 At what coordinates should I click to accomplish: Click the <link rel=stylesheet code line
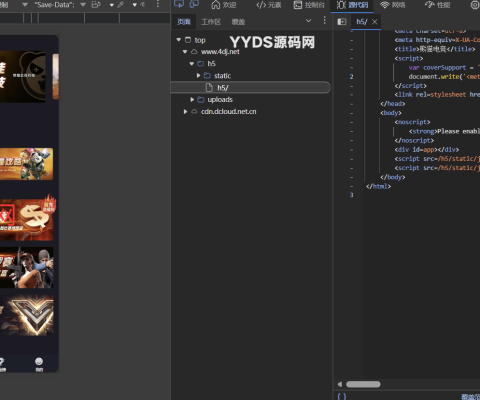(437, 95)
